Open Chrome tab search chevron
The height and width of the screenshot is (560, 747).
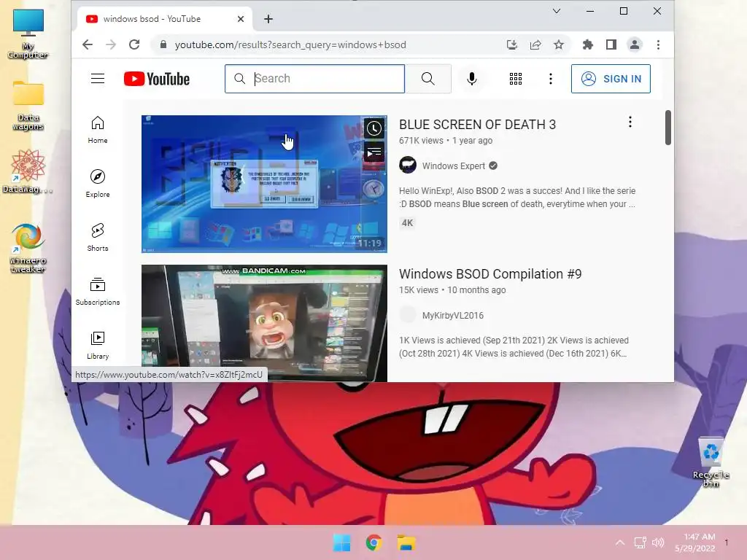pyautogui.click(x=557, y=11)
